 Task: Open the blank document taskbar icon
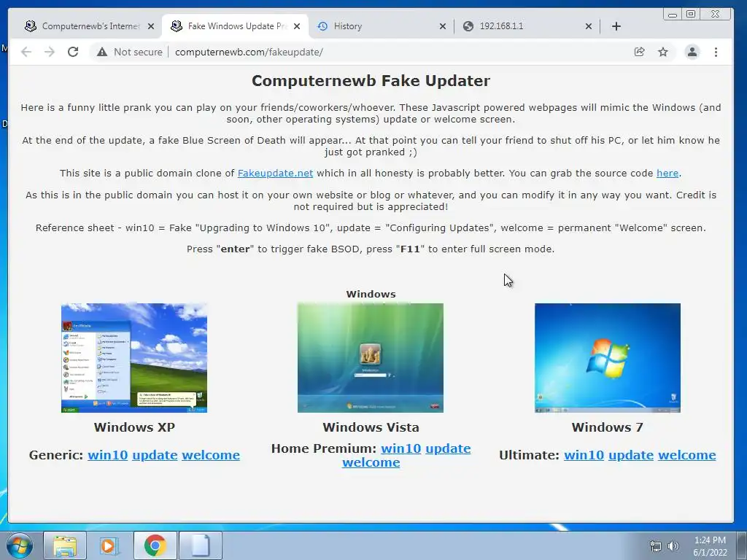tap(200, 545)
